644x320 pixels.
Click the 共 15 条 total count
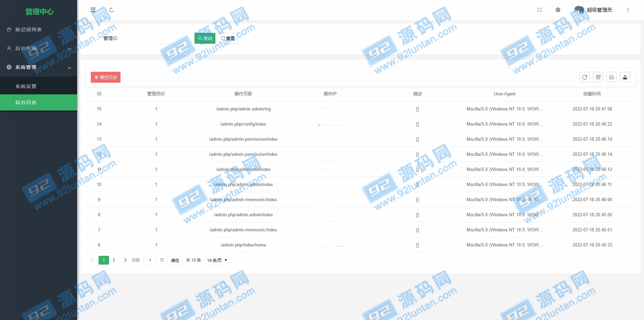(194, 260)
